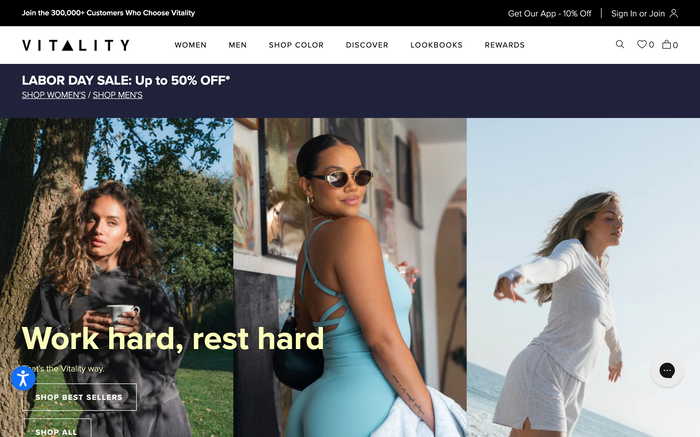Open the Women menu
The width and height of the screenshot is (700, 437).
pos(191,45)
